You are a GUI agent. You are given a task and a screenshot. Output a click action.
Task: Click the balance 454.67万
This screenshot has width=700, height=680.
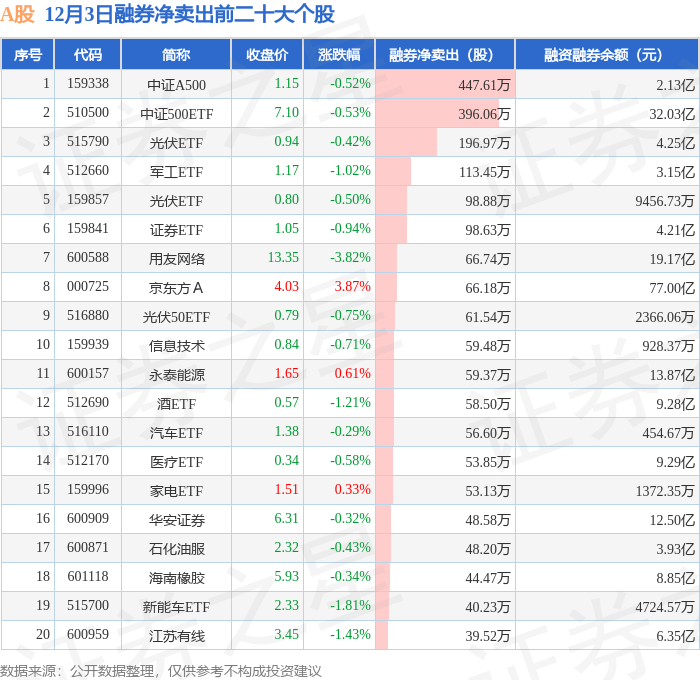(x=668, y=433)
